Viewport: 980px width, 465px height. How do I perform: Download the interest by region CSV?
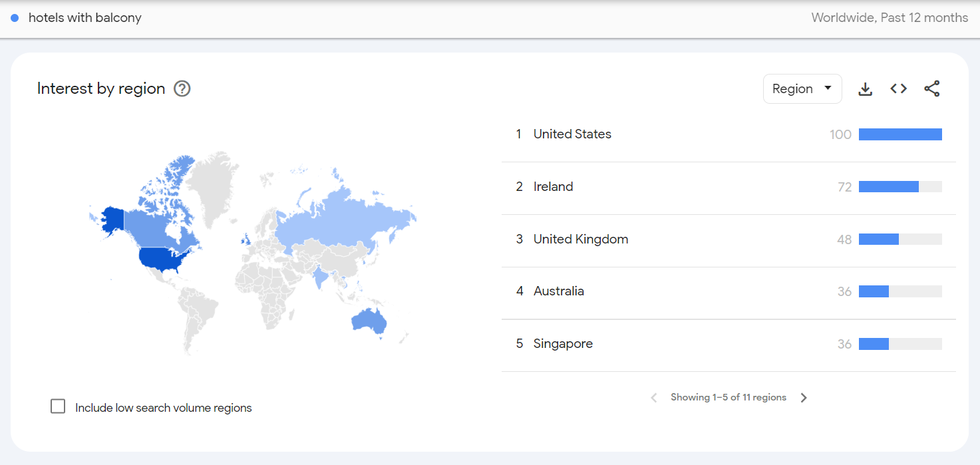865,89
